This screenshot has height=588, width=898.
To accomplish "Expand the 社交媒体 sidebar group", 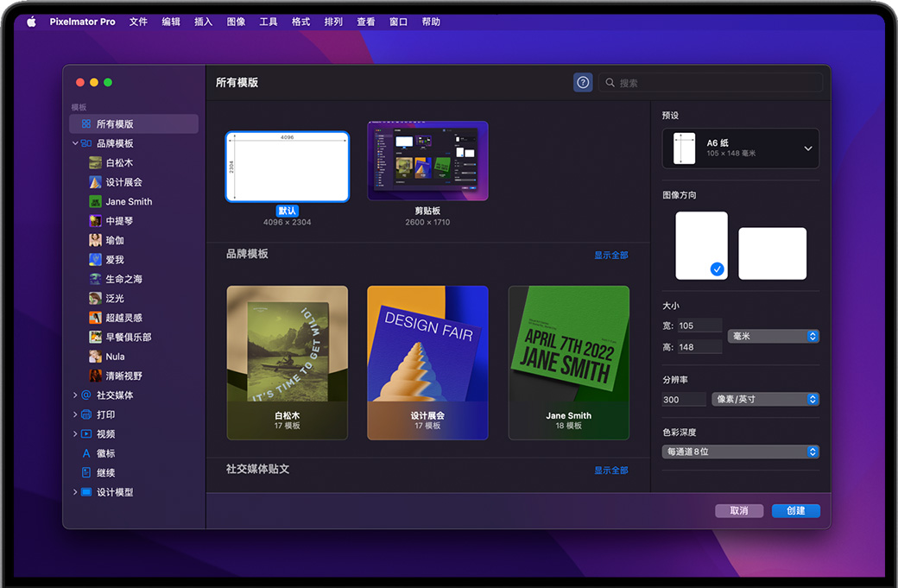I will click(75, 395).
